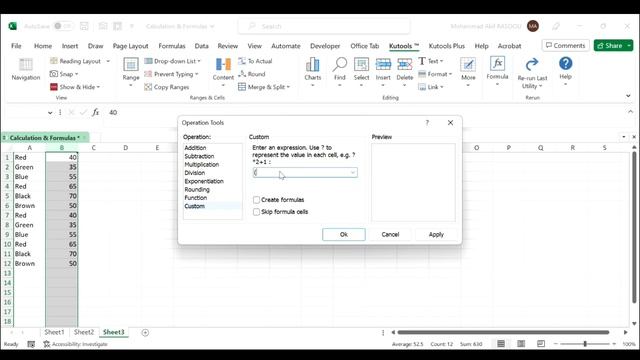Expand the Show & Hide dropdown
Viewport: 640px width, 360px height.
[98, 87]
